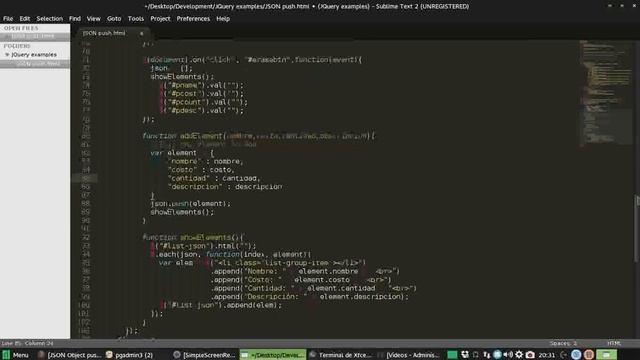Switch to Videos - Adminis... taskbar window
Screen dimensions: 640x360
click(408, 355)
